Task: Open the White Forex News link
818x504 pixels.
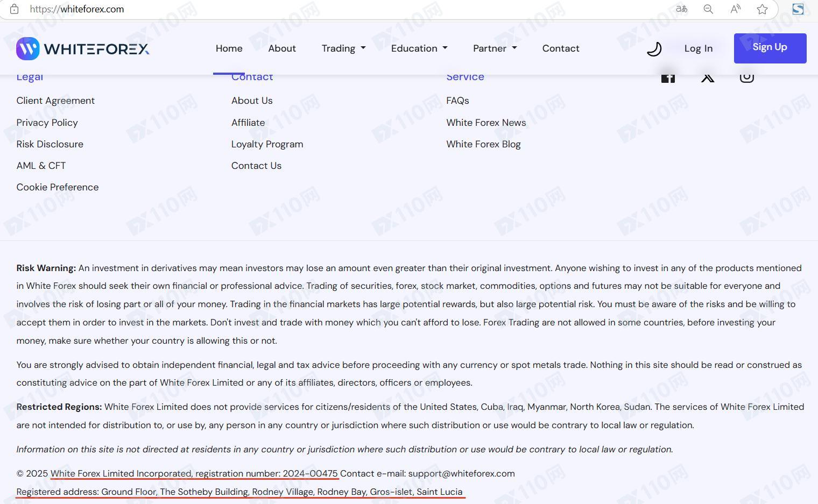Action: pos(486,123)
